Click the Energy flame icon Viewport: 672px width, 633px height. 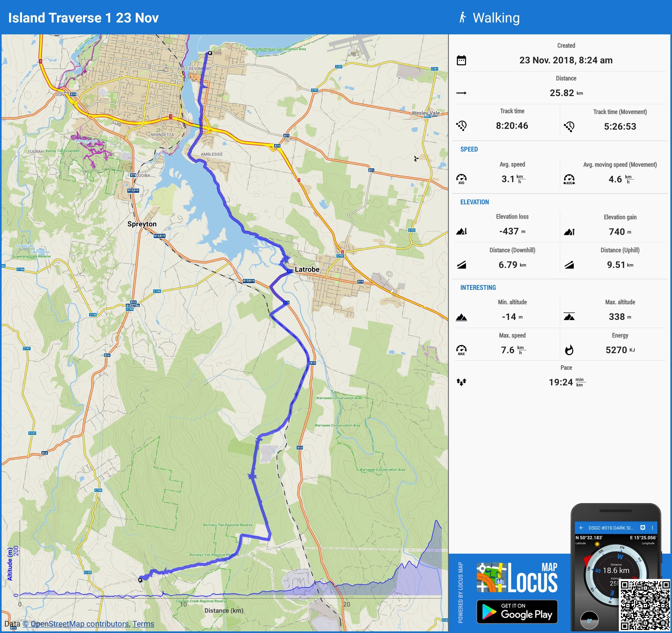pyautogui.click(x=569, y=350)
